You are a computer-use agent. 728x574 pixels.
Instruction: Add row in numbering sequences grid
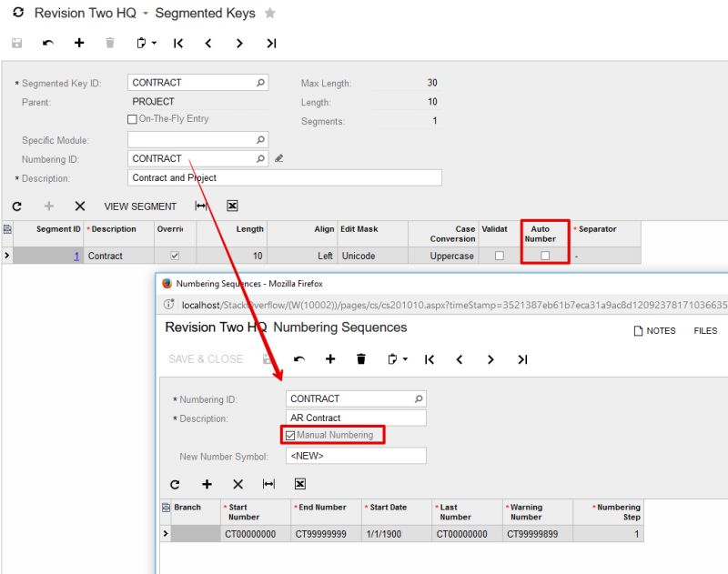[207, 485]
